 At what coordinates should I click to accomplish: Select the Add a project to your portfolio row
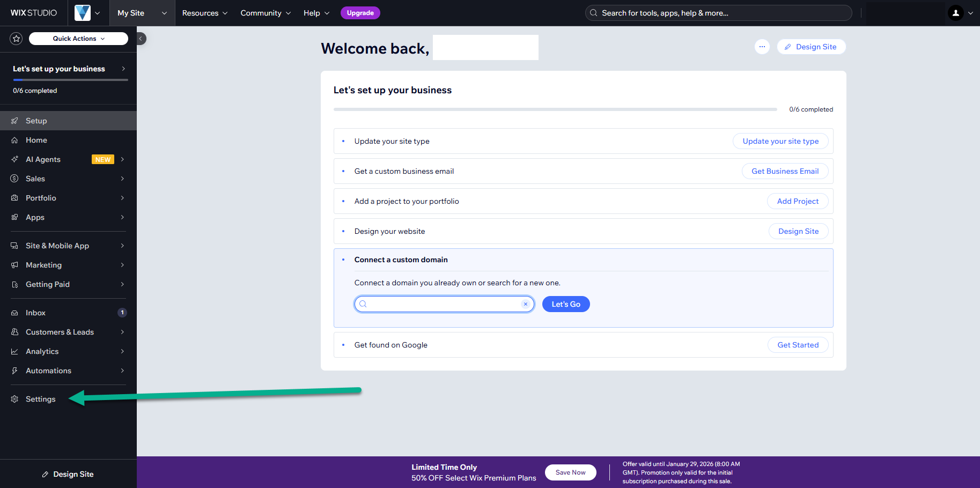(583, 201)
